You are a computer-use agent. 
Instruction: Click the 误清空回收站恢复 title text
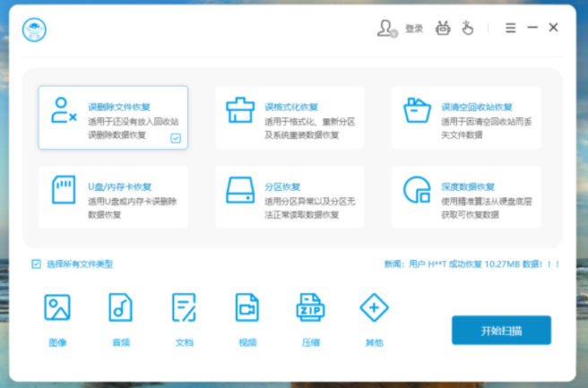point(477,108)
